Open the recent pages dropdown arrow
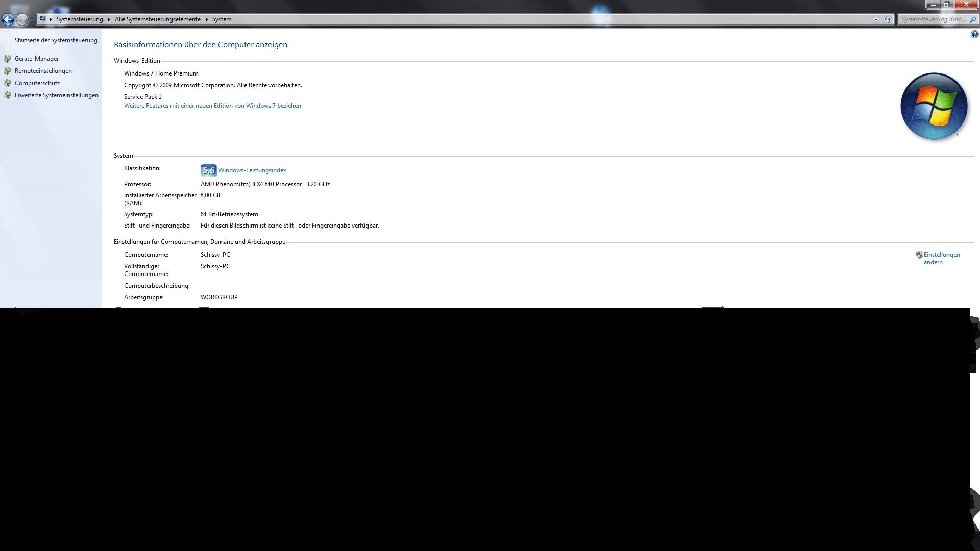The image size is (980, 551). pos(32,20)
